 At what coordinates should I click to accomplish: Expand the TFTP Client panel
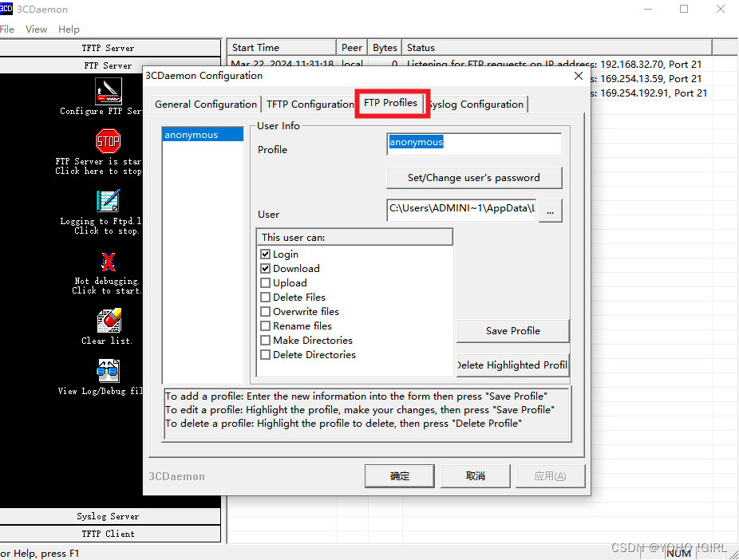coord(110,534)
